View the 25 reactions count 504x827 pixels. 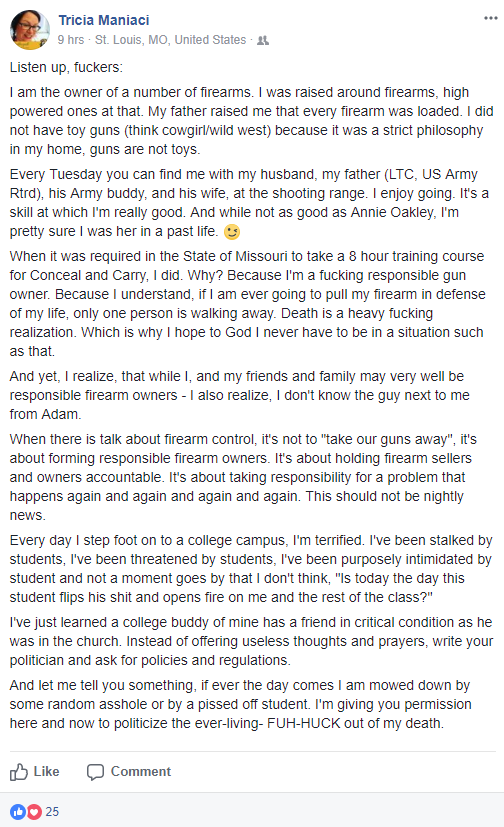52,812
